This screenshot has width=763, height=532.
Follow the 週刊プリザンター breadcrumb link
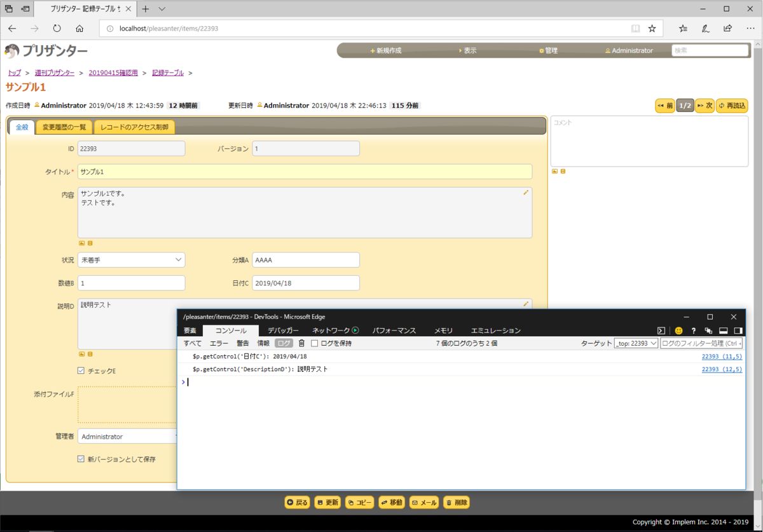click(55, 73)
